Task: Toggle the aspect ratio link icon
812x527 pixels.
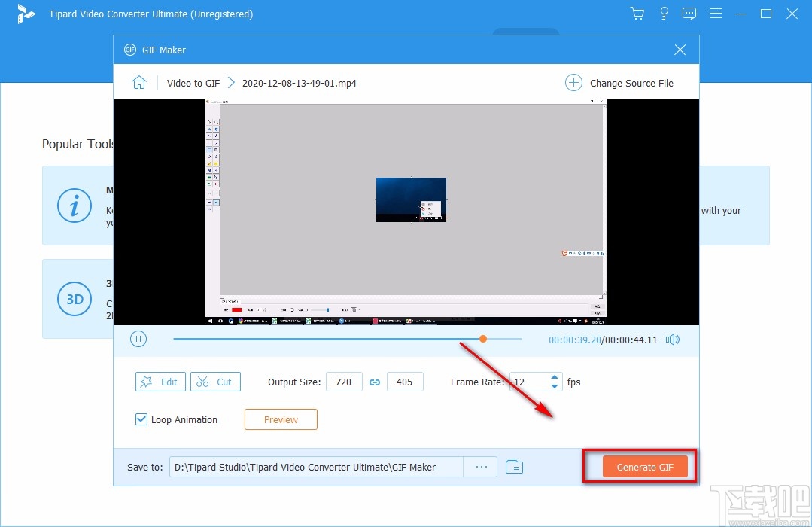Action: [375, 382]
